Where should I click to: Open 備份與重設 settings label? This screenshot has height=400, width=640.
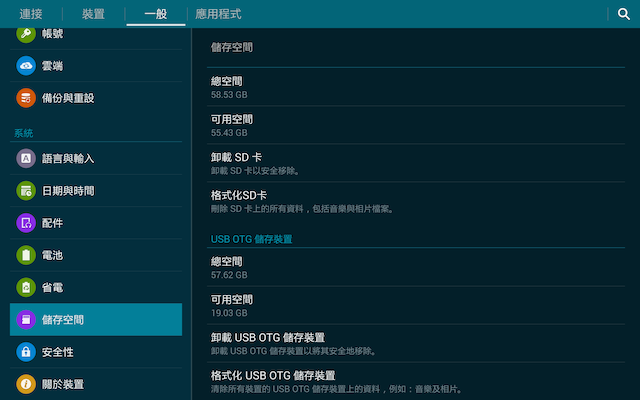click(68, 98)
